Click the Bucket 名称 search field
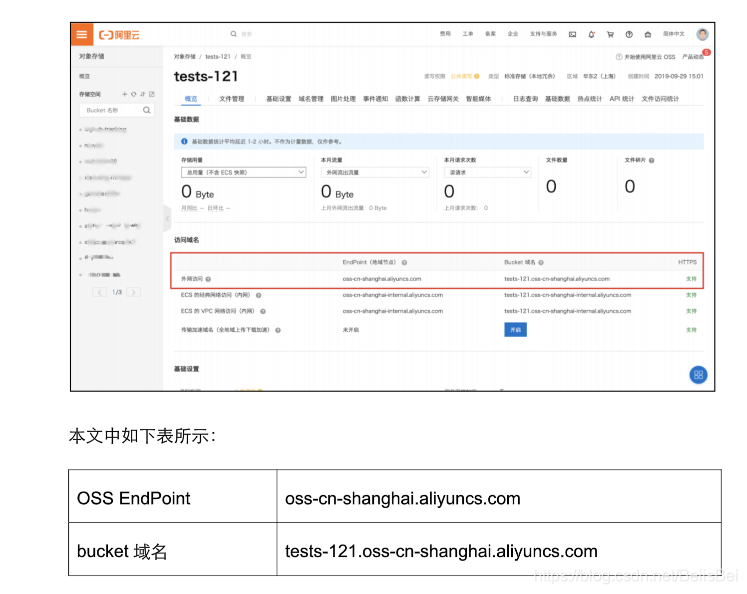Viewport: 747px width, 594px height. coord(116,110)
